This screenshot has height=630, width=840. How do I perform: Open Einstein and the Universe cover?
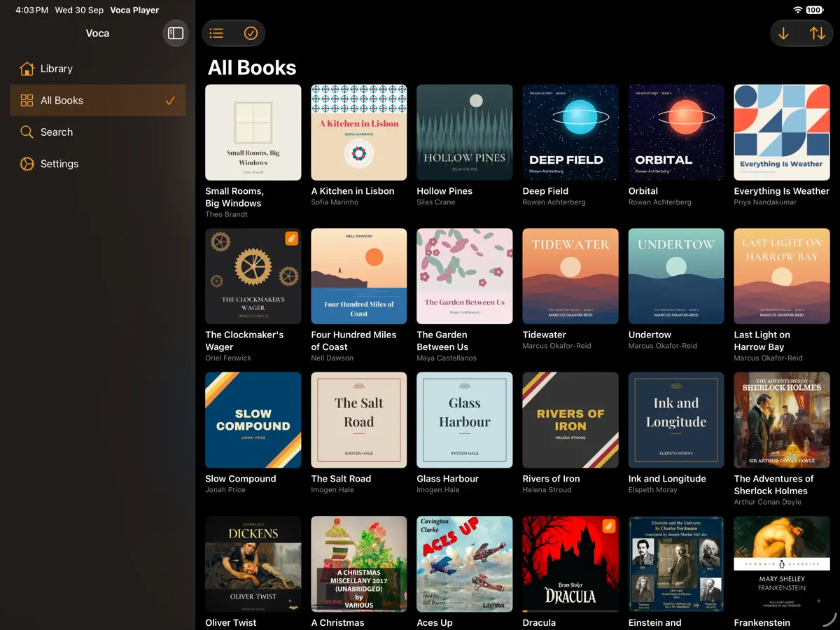tap(676, 564)
